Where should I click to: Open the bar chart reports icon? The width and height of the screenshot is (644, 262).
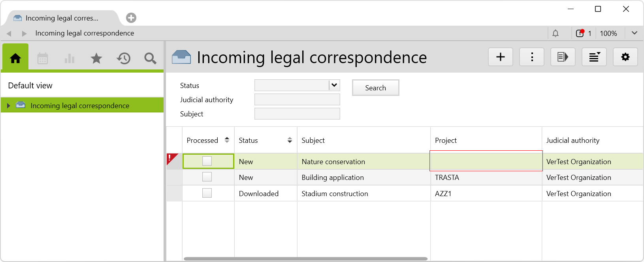pos(70,59)
